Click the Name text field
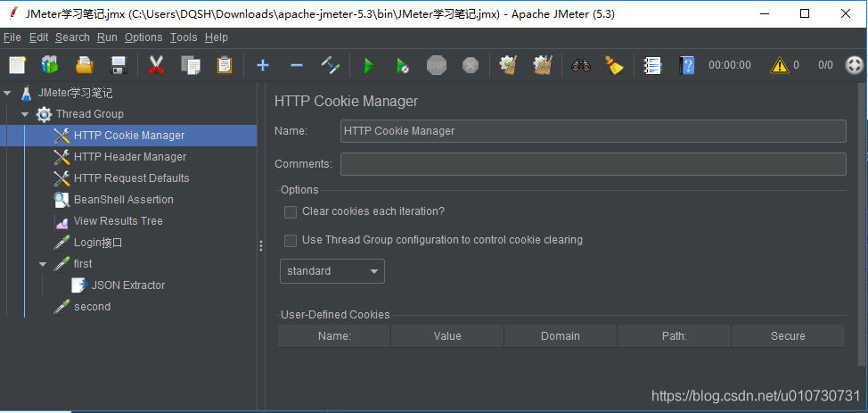Image resolution: width=868 pixels, height=413 pixels. point(593,131)
